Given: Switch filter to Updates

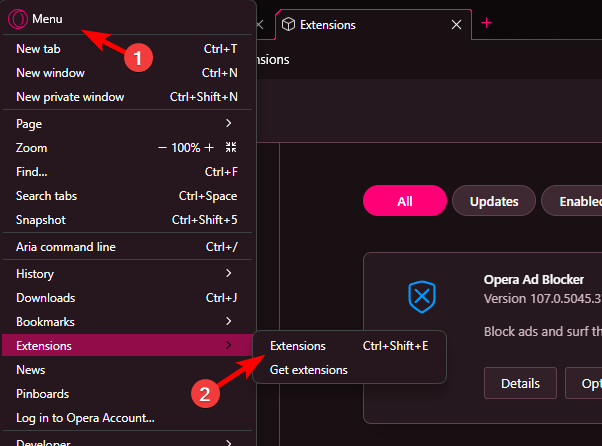Looking at the screenshot, I should 494,201.
